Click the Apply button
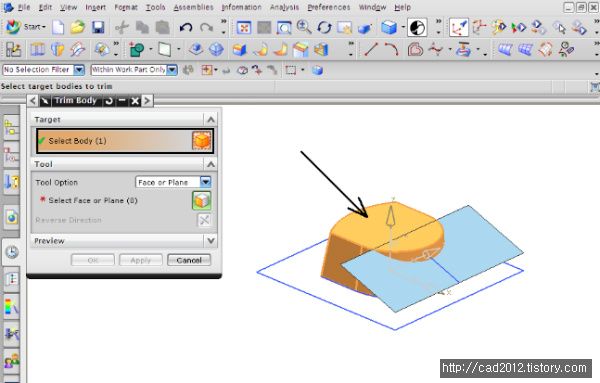Viewport: 600px width, 383px height. [141, 260]
